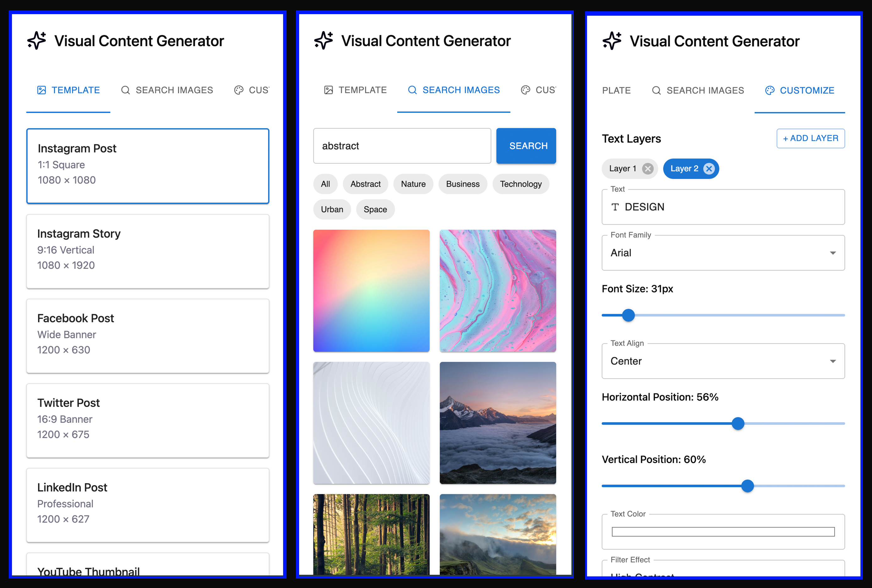
Task: Choose the white wavy lines thumbnail
Action: pos(371,423)
